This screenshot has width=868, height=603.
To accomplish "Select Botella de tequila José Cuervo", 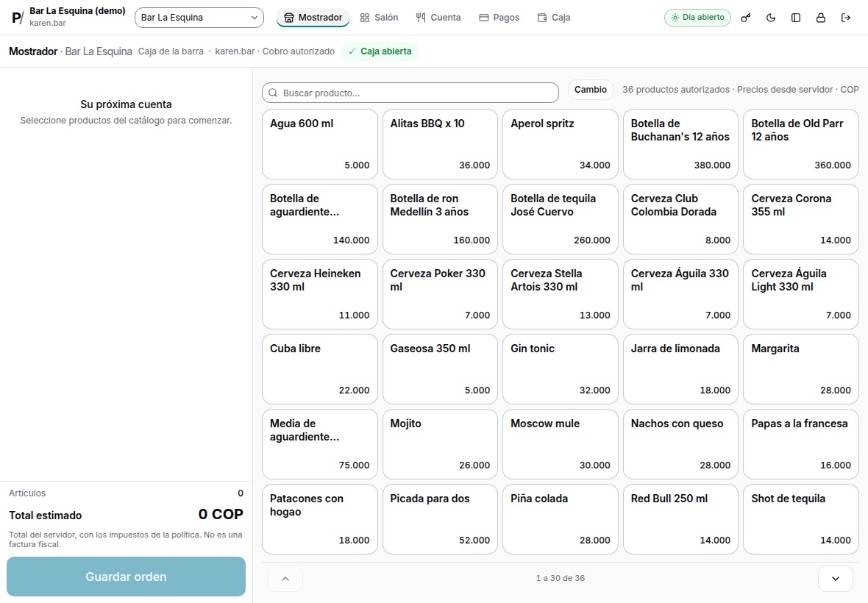I will coord(561,219).
